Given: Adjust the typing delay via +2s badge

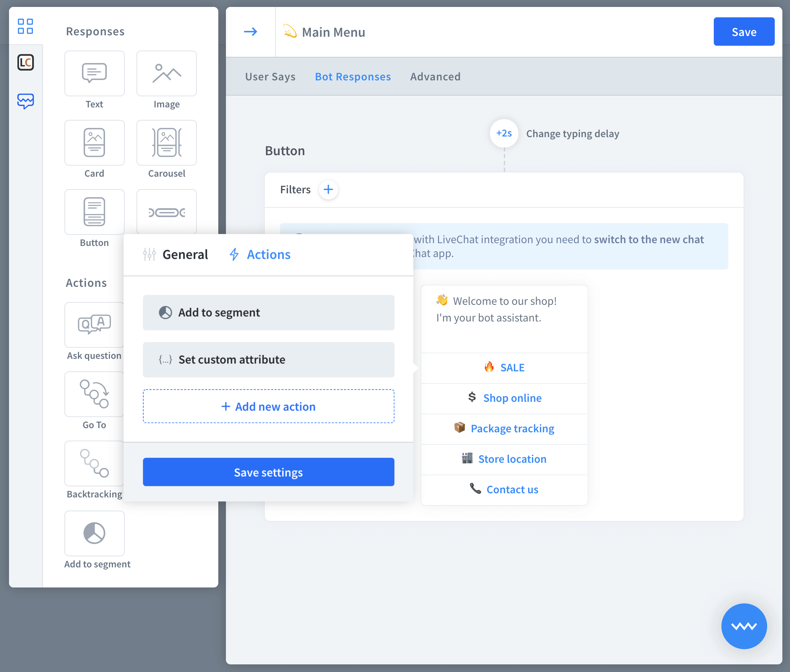Looking at the screenshot, I should pyautogui.click(x=504, y=133).
